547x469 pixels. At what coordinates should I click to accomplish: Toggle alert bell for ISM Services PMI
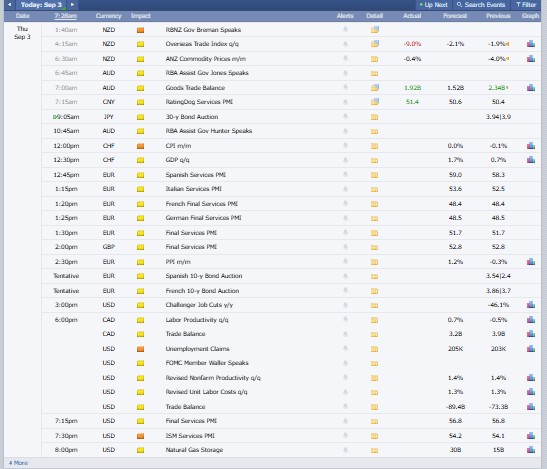pos(345,435)
